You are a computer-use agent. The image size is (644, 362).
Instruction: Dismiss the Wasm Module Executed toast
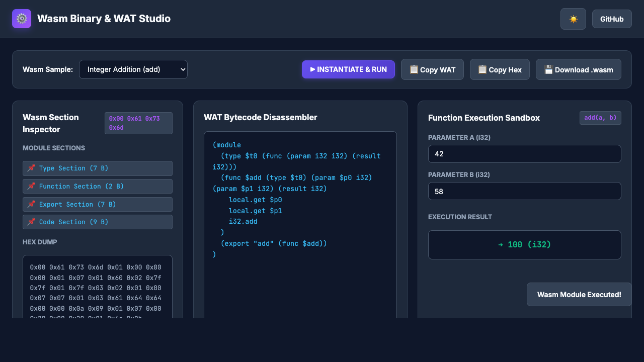click(x=579, y=295)
